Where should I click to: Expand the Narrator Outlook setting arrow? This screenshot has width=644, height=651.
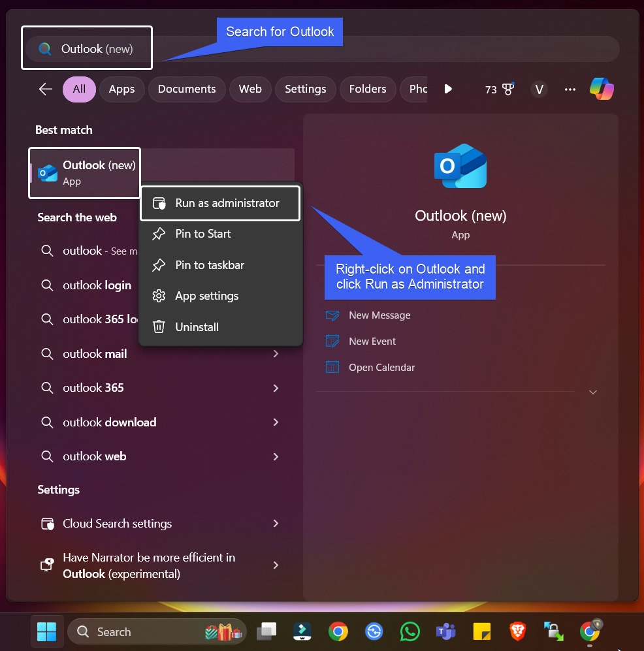pos(276,565)
